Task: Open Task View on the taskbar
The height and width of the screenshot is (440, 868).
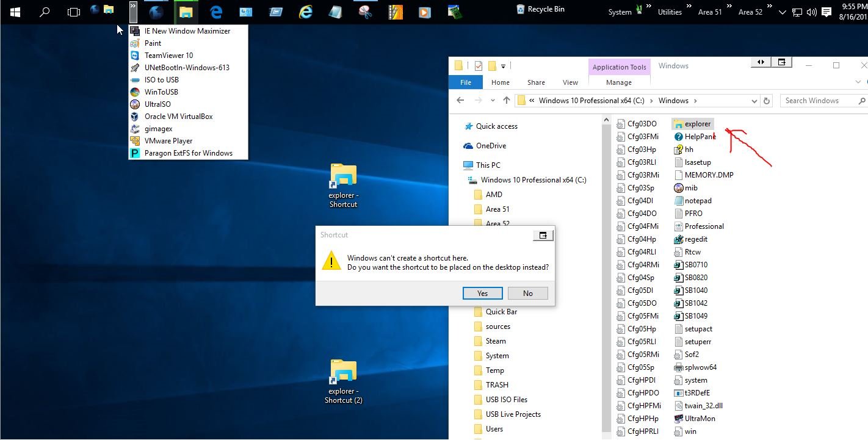Action: pyautogui.click(x=73, y=12)
